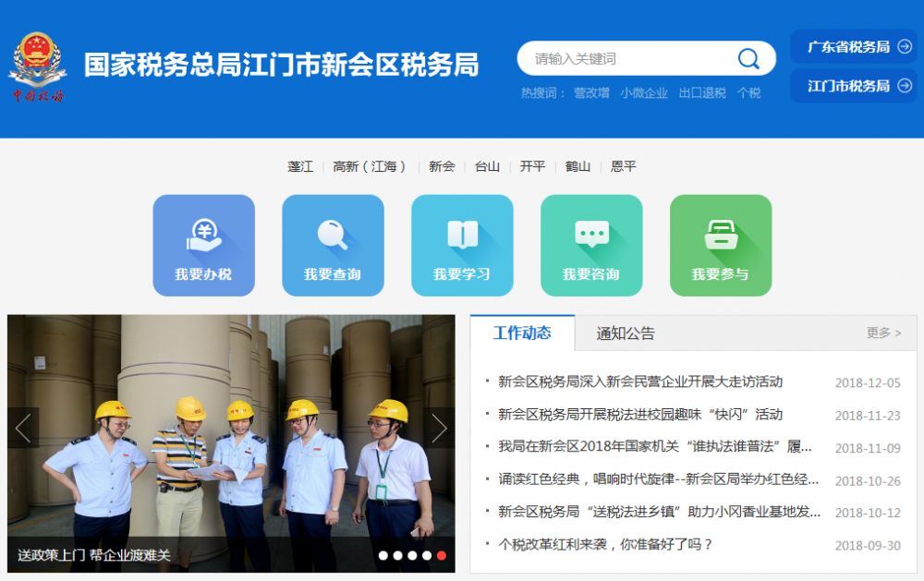Expand news list via 更多 > link

pos(883,333)
